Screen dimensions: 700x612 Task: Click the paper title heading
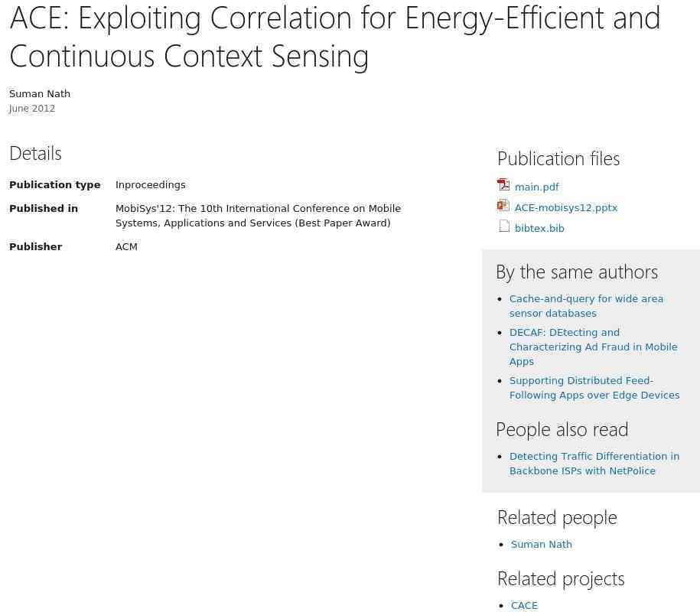pos(334,37)
